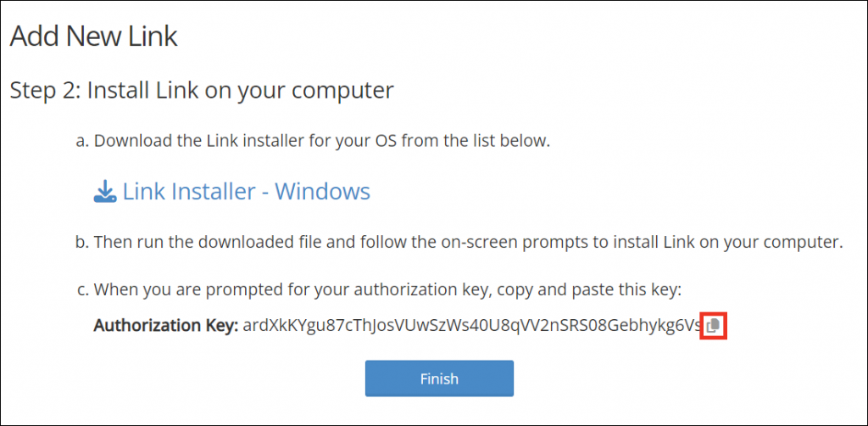The image size is (868, 426).
Task: Copy the authorization key with the clipboard icon
Action: coord(714,325)
